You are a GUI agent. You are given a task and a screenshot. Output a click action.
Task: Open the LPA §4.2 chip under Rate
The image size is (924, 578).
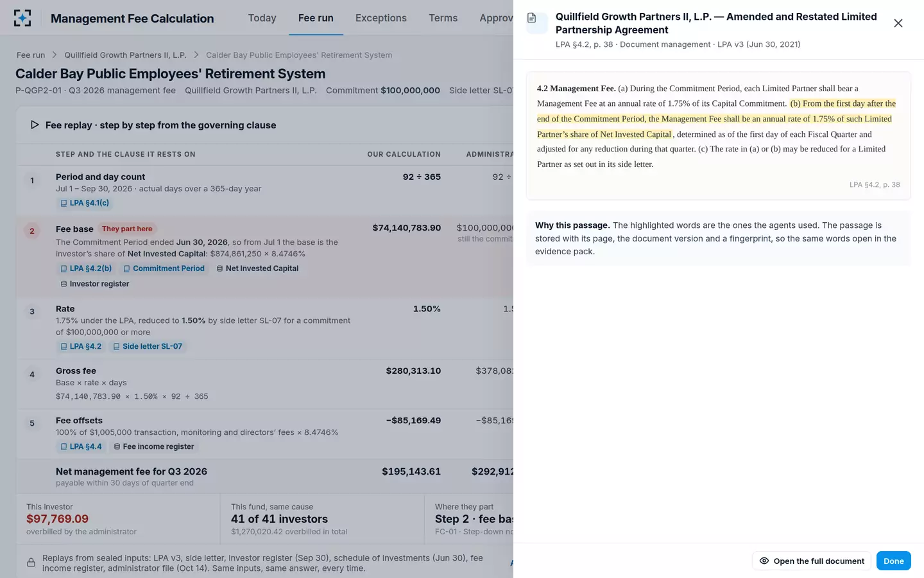pyautogui.click(x=81, y=346)
